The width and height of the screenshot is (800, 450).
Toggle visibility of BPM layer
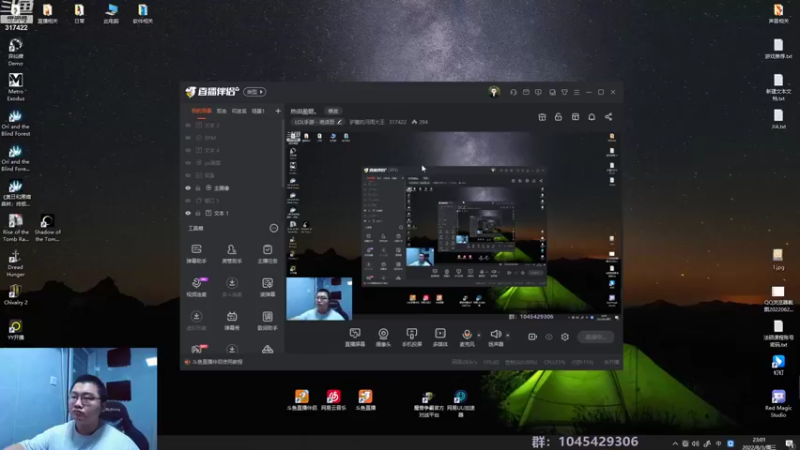188,138
